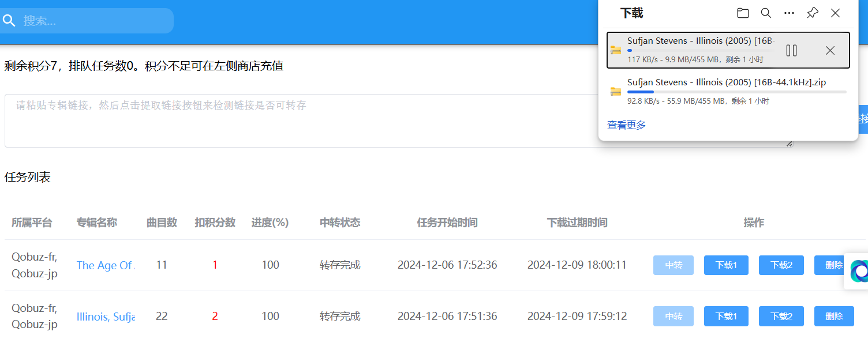The image size is (868, 339).
Task: Pause the 9.9 MB/455 MB download
Action: [x=791, y=50]
